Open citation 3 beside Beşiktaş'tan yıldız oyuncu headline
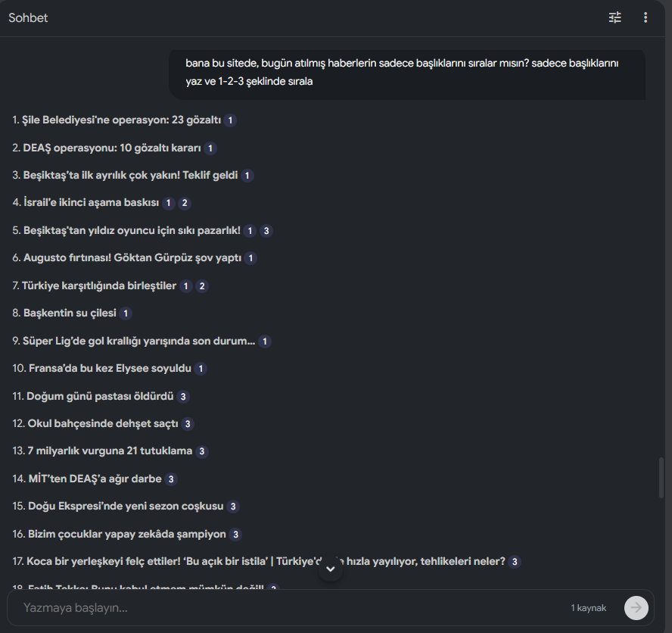The width and height of the screenshot is (672, 633). click(266, 231)
